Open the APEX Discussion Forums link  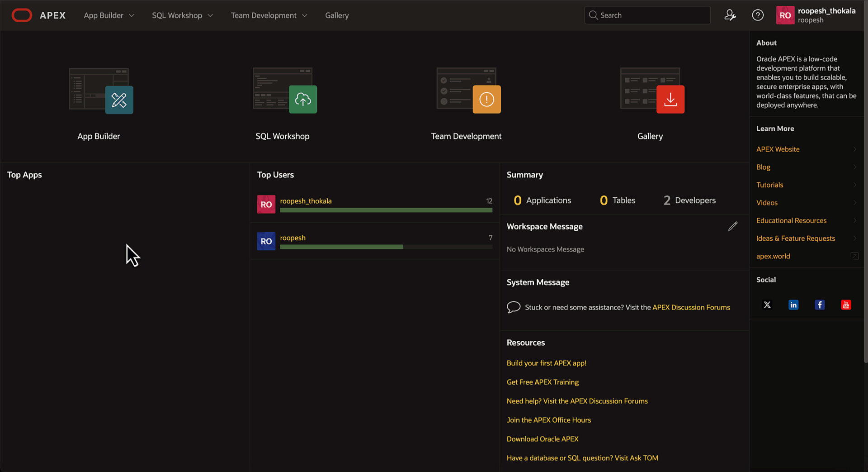coord(691,307)
